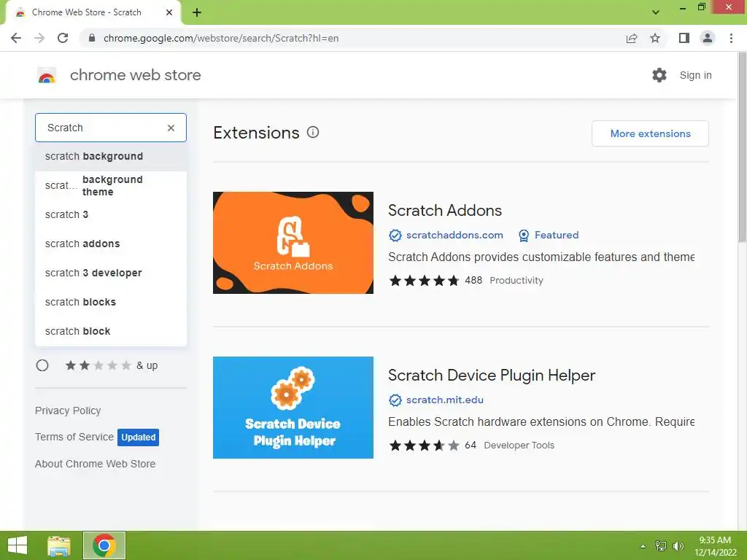The width and height of the screenshot is (747, 560).
Task: Choose suggestion scratch addons
Action: point(111,244)
